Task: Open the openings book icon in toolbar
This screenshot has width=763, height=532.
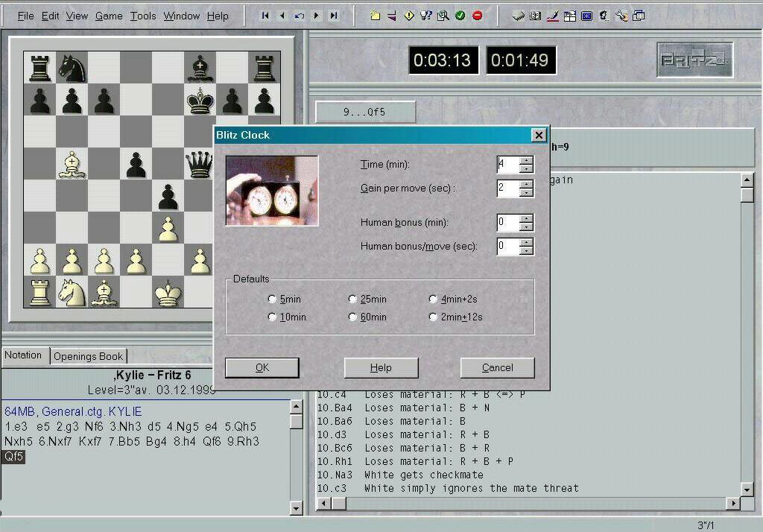Action: tap(535, 16)
